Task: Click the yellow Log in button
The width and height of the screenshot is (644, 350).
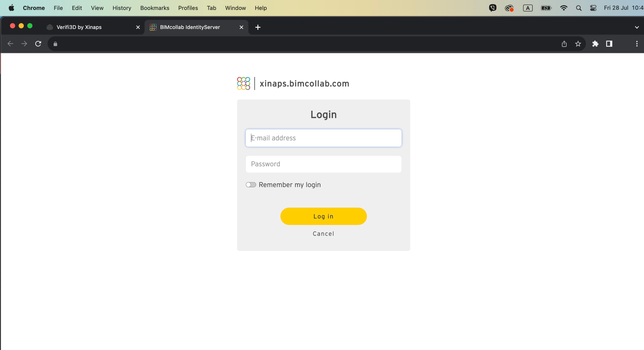Action: (324, 216)
